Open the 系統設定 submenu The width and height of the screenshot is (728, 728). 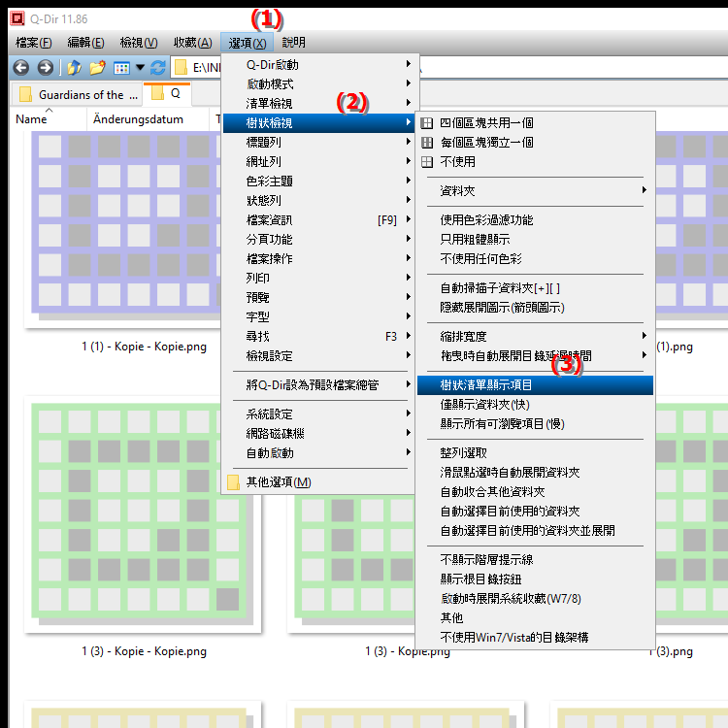click(318, 414)
